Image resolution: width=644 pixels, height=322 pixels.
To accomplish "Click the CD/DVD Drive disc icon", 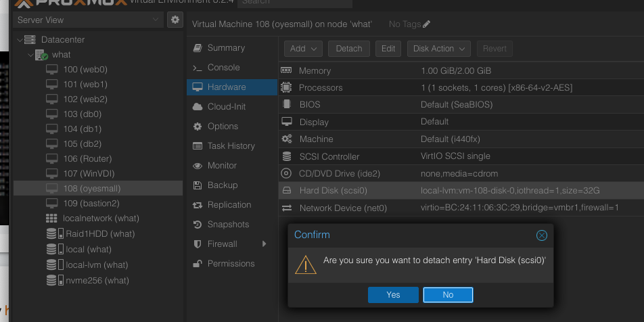I will (x=286, y=173).
